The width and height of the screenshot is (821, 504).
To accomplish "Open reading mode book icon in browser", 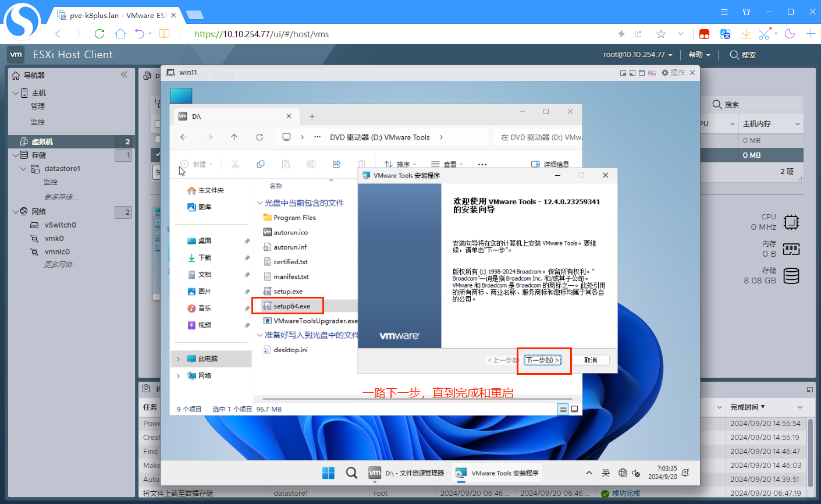I will (164, 34).
